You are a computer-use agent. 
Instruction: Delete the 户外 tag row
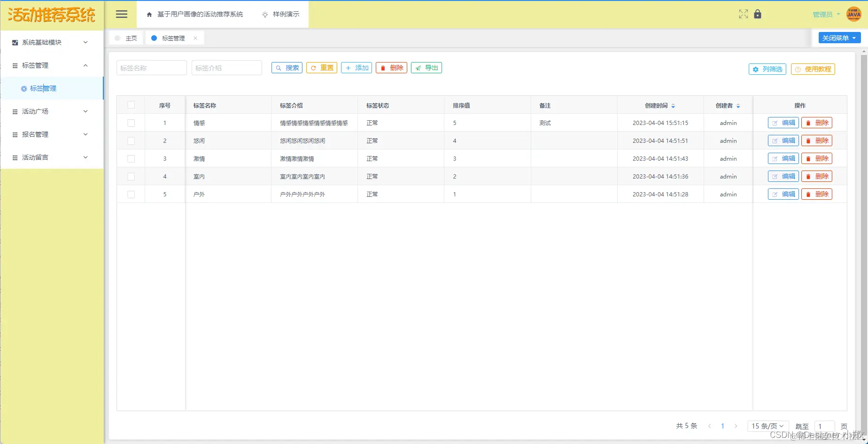click(x=817, y=194)
